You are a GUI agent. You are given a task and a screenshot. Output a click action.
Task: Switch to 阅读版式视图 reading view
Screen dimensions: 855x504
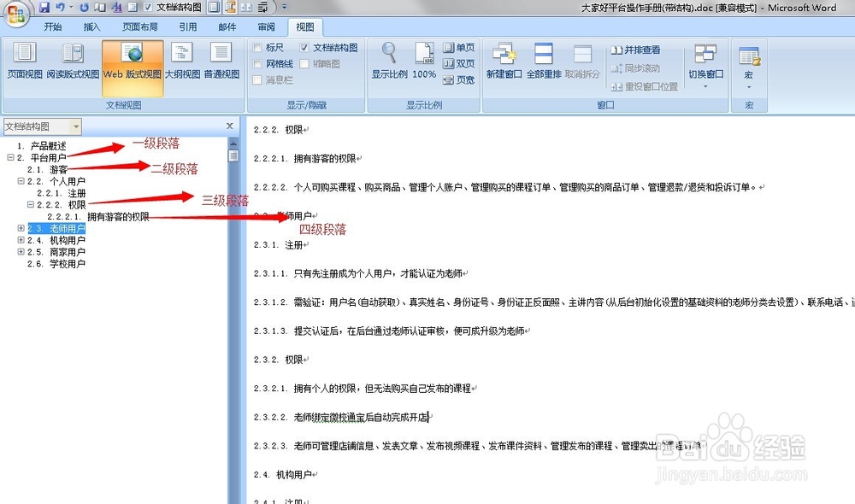pos(73,61)
